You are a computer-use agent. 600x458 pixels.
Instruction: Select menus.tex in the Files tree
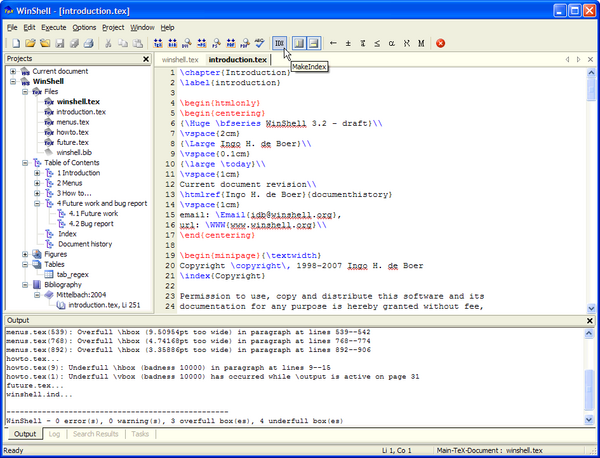coord(73,122)
